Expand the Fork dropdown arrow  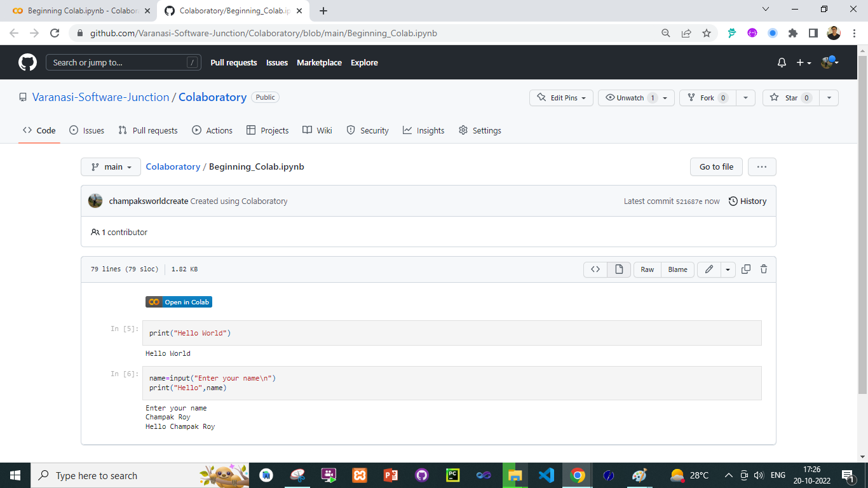click(745, 98)
